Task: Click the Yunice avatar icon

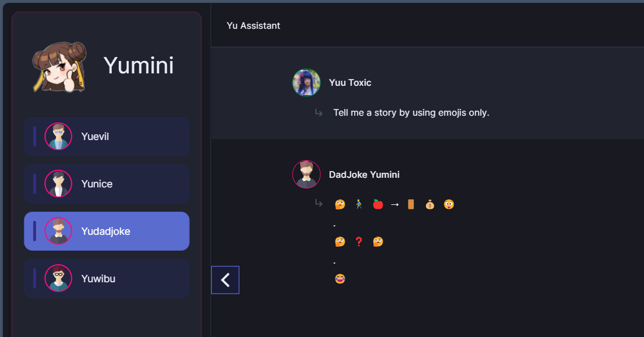Action: 58,183
